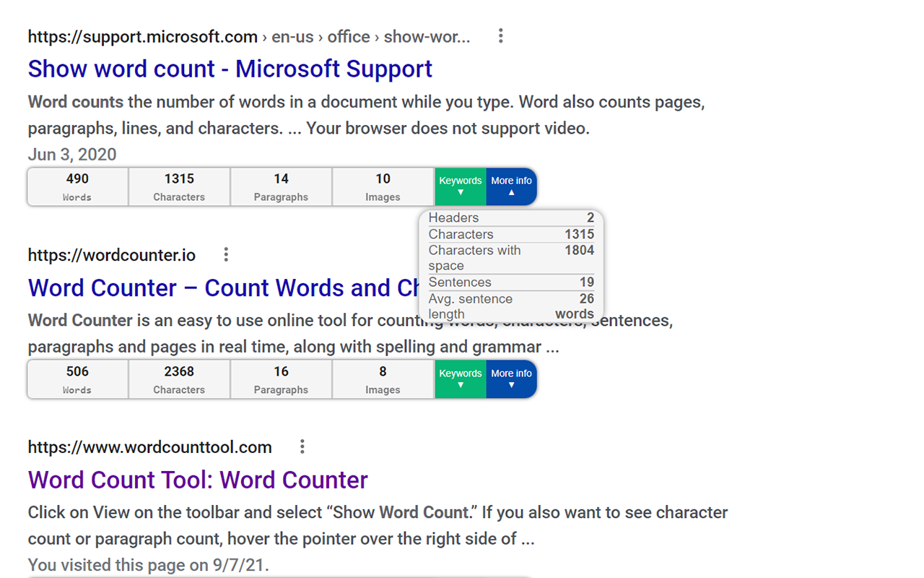
Task: Click the 1315 Characters cell in stats bar
Action: 179,186
